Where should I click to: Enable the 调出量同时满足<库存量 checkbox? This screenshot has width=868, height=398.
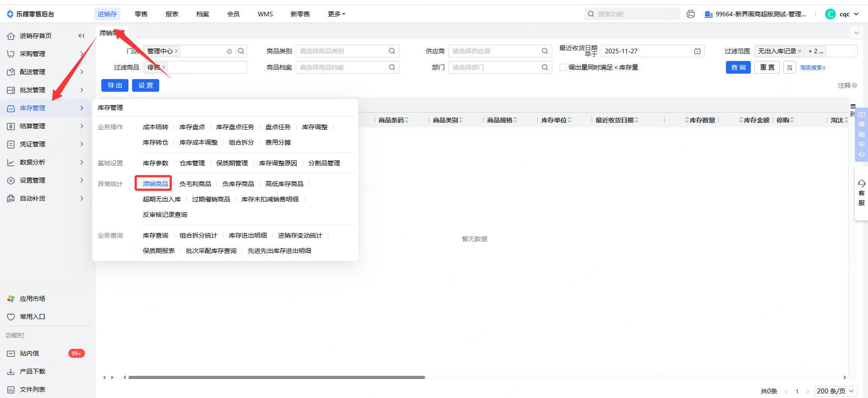(563, 67)
